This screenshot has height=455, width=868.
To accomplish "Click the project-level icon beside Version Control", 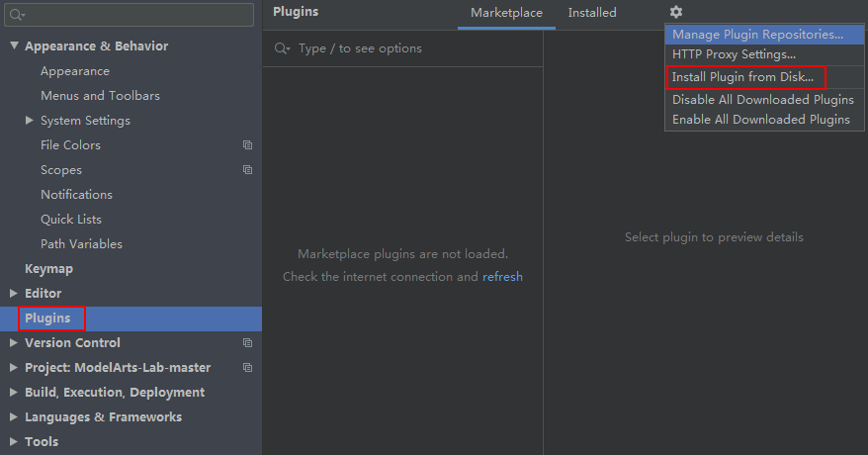I will point(247,343).
